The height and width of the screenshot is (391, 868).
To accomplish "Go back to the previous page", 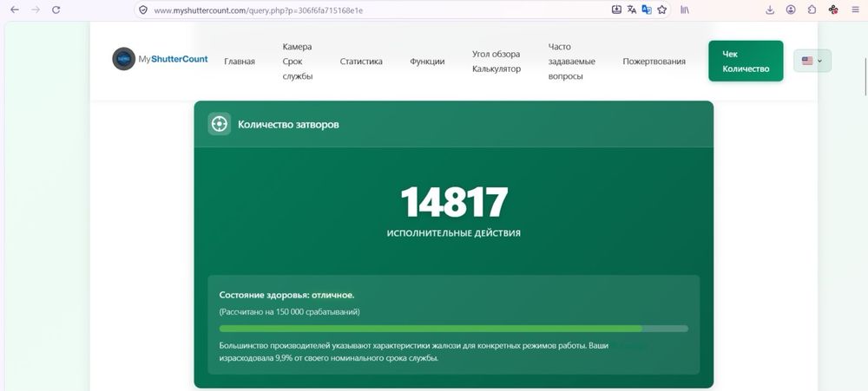I will pos(15,10).
